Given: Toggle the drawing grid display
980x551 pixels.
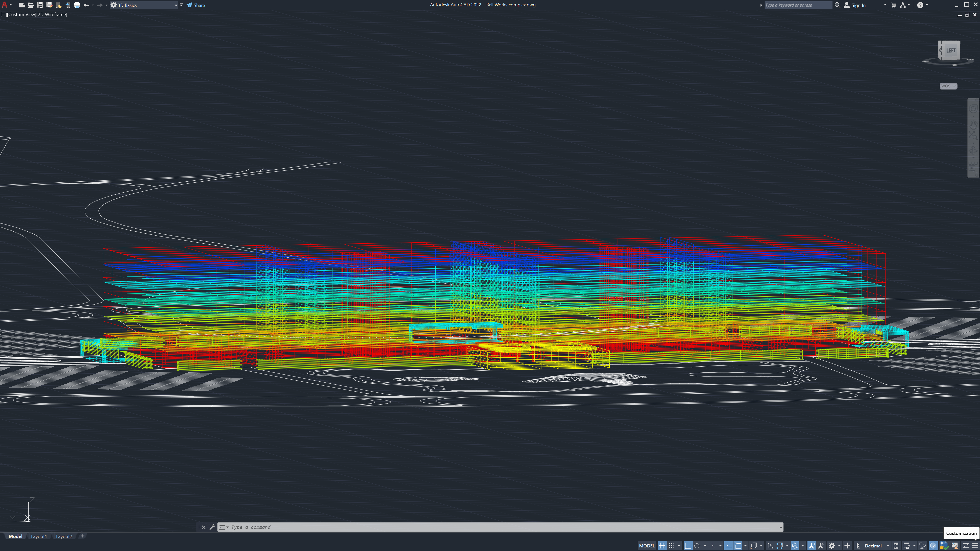Looking at the screenshot, I should pos(662,546).
